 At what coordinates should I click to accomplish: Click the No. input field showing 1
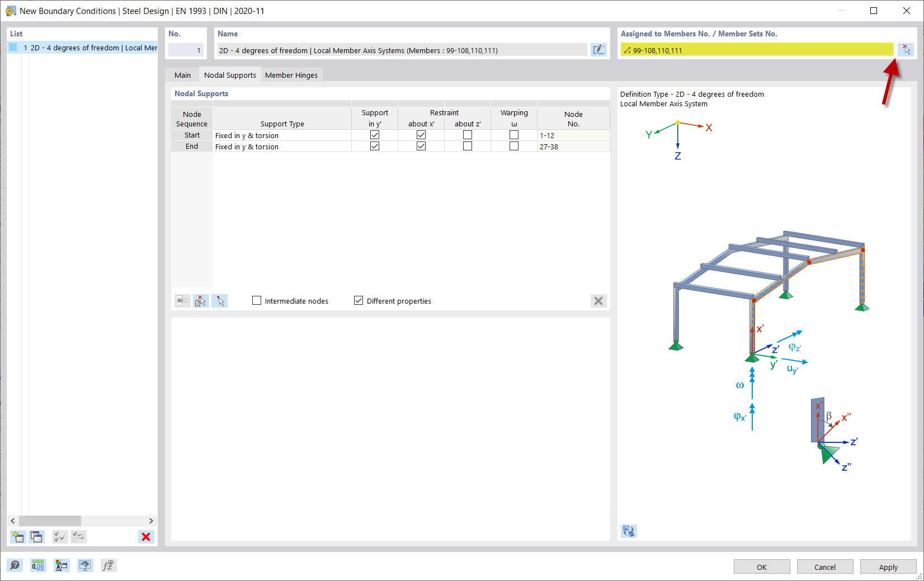pos(186,50)
